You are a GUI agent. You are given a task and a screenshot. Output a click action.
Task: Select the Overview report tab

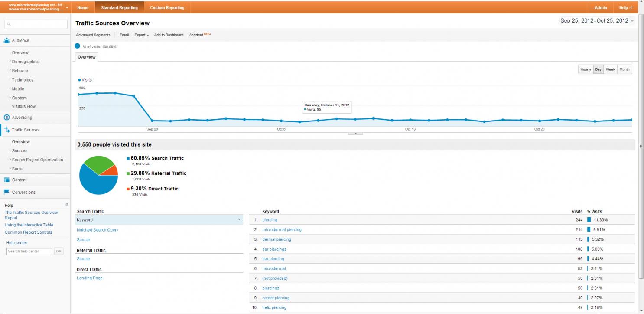coord(87,57)
